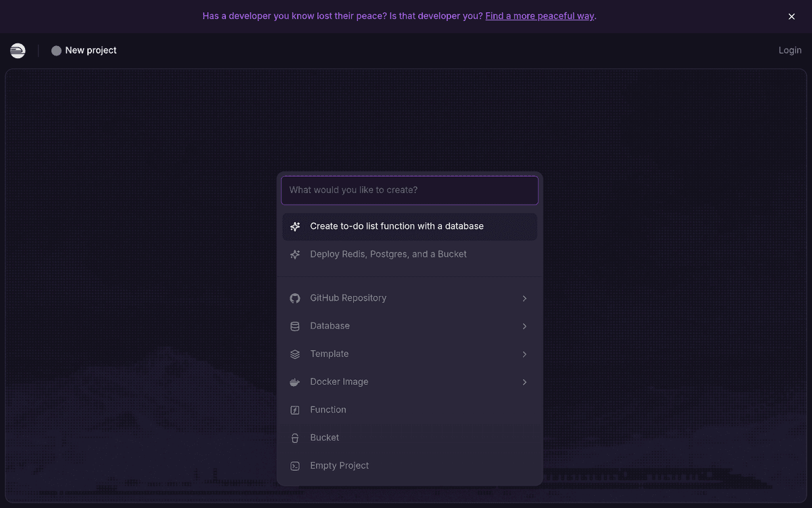Click the Database cylinder icon
Viewport: 812px width, 508px height.
click(295, 326)
